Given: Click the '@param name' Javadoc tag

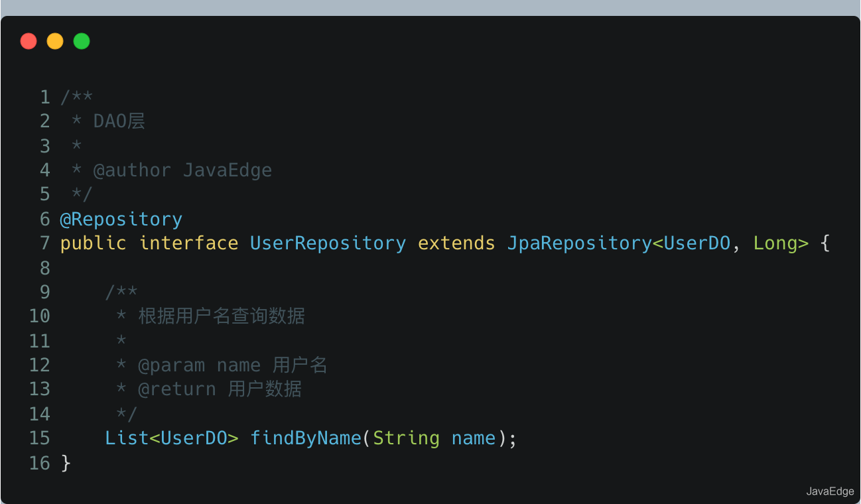Looking at the screenshot, I should pyautogui.click(x=199, y=365).
